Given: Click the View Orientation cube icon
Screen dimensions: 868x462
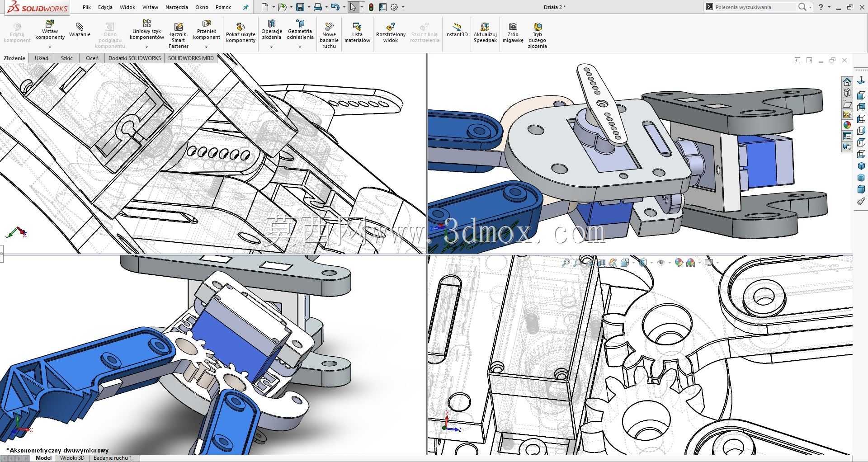Looking at the screenshot, I should tap(625, 263).
